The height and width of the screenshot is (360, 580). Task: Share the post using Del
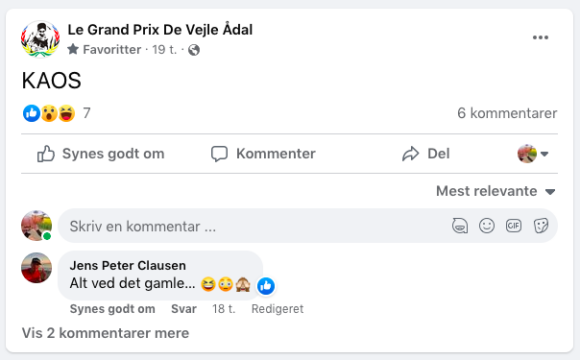coord(426,154)
